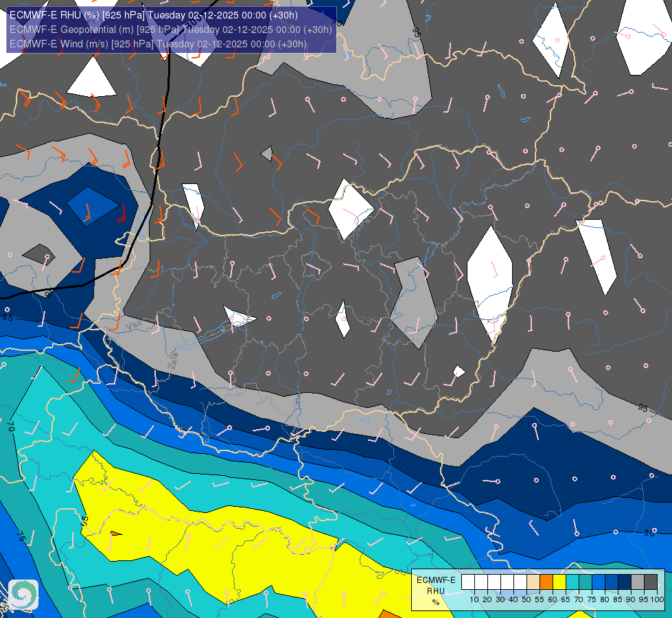Click the 75 contour label on the map

pyautogui.click(x=21, y=536)
